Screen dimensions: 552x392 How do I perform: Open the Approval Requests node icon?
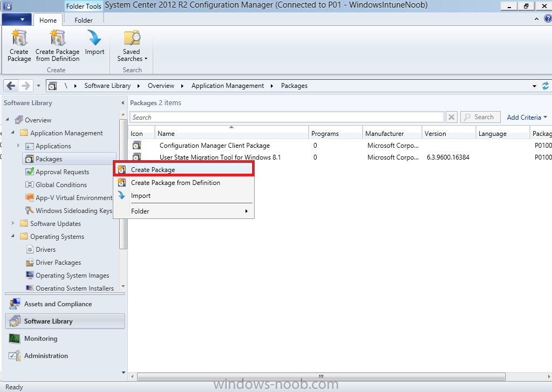tap(30, 171)
